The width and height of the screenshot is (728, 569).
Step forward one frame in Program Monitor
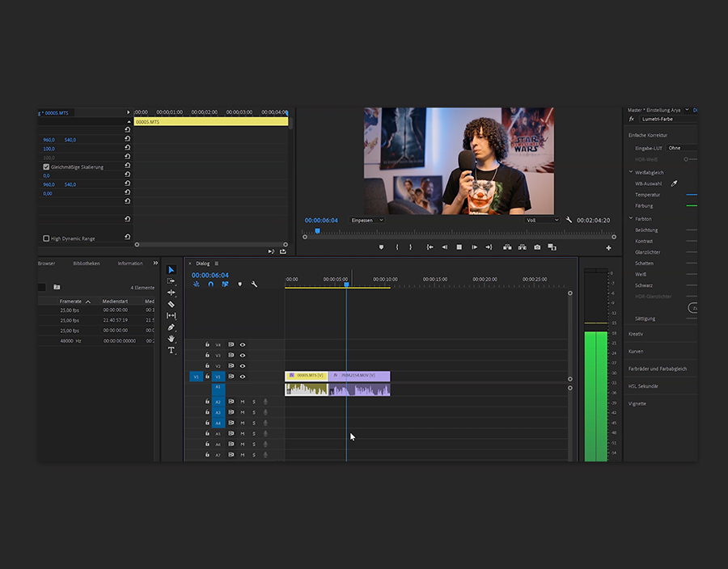tap(474, 247)
